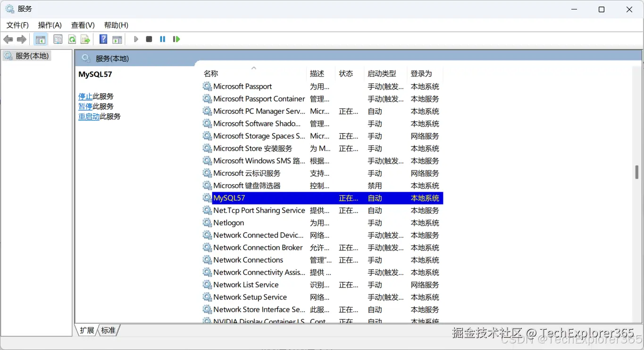Click the Refresh toolbar icon

coord(72,39)
